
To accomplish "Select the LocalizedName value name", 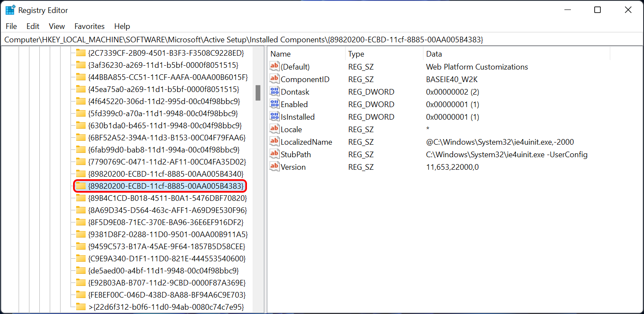I will click(306, 142).
